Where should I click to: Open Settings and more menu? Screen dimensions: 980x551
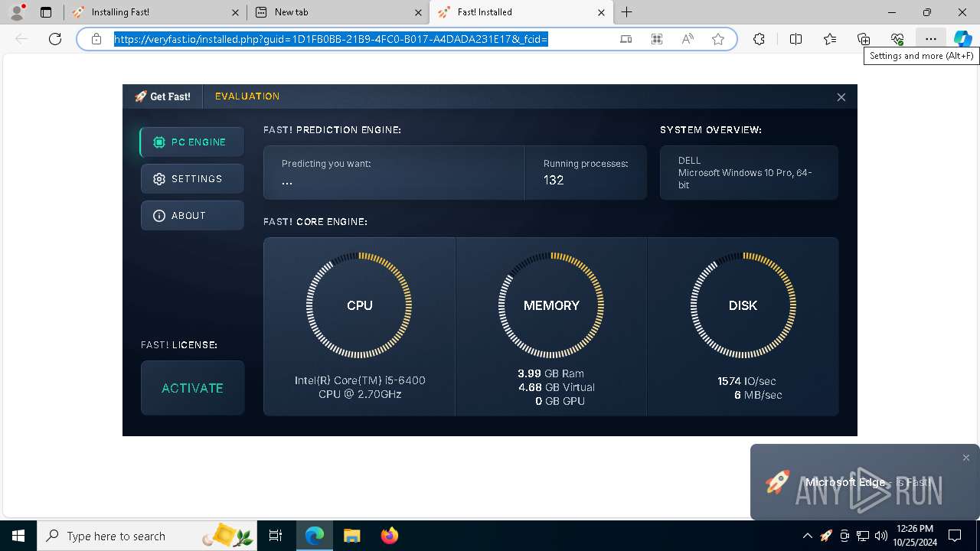pos(930,39)
